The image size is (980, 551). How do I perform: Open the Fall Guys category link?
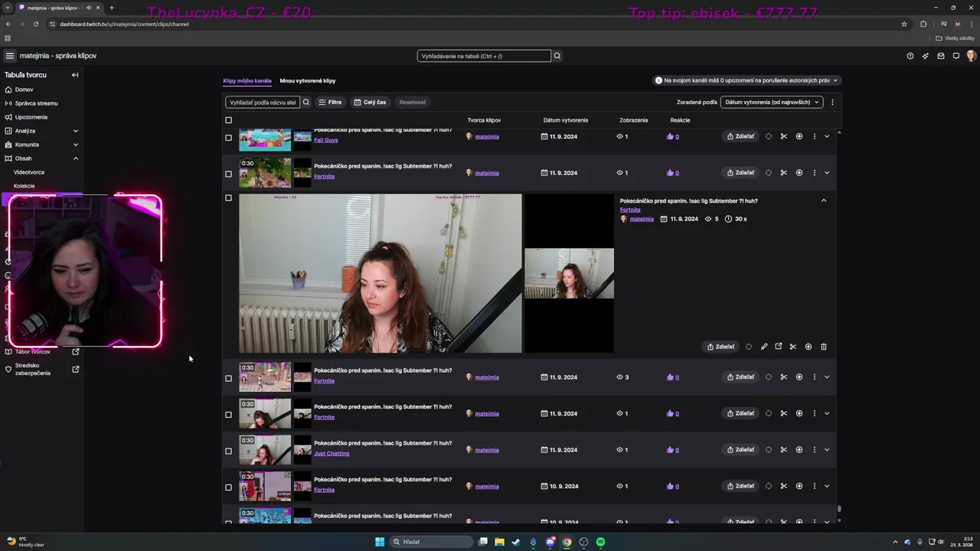[x=325, y=140]
